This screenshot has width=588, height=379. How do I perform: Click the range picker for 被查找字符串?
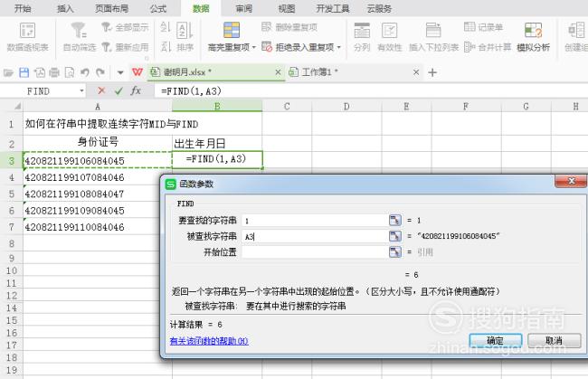(395, 236)
